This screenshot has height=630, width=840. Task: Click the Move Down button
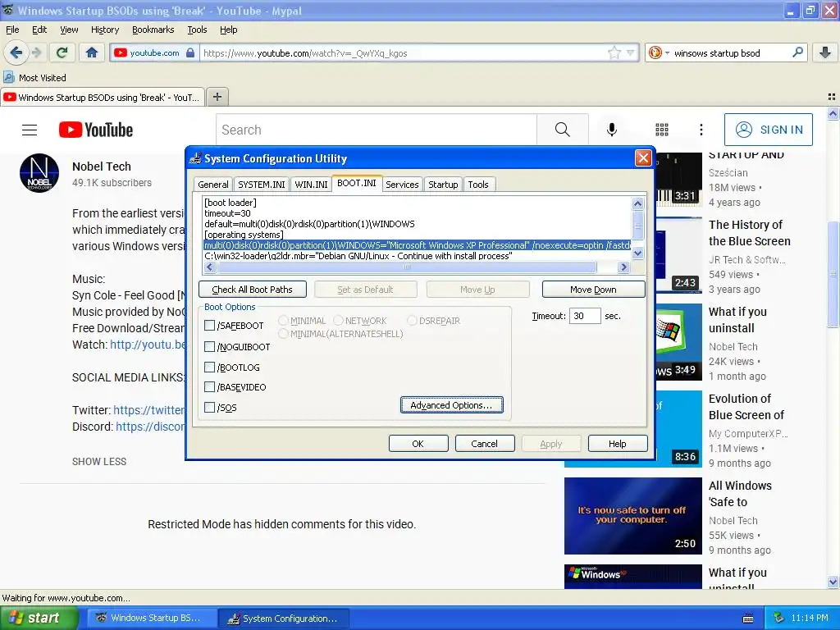pyautogui.click(x=593, y=290)
